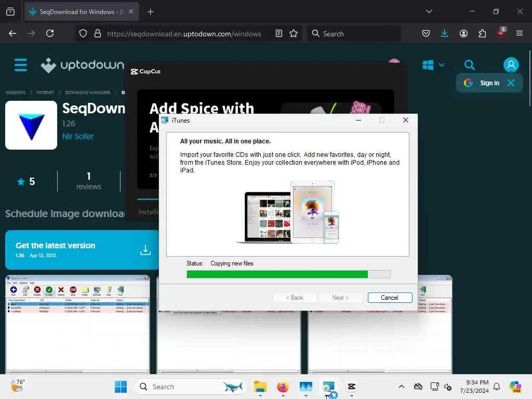Viewport: 532px width, 399px height.
Task: Dismiss the Google Sign in prompt
Action: tap(511, 83)
